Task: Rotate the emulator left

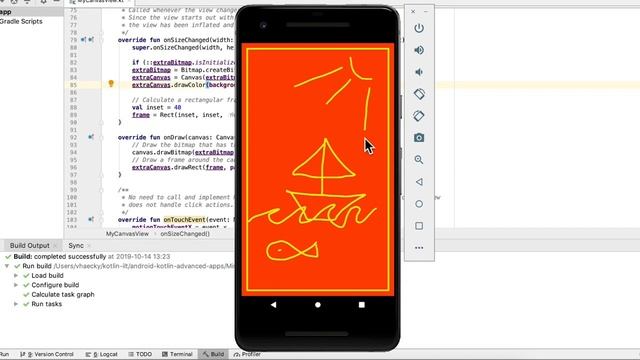Action: (x=419, y=94)
